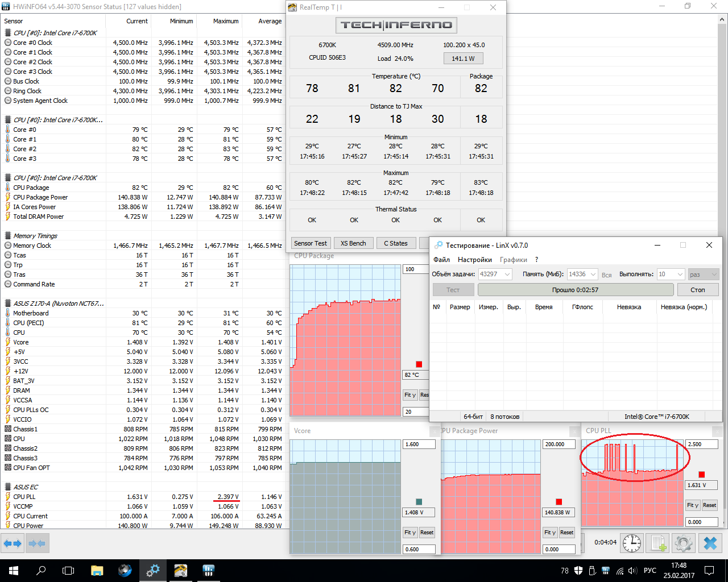Click Reset in the CPU PLL graph

pos(710,505)
